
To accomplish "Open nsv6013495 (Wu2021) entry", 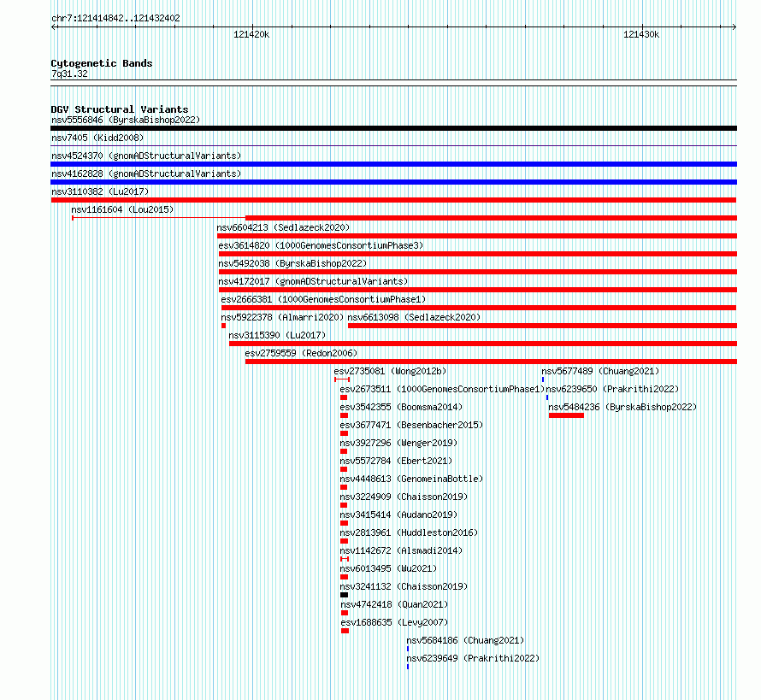I will tap(388, 568).
